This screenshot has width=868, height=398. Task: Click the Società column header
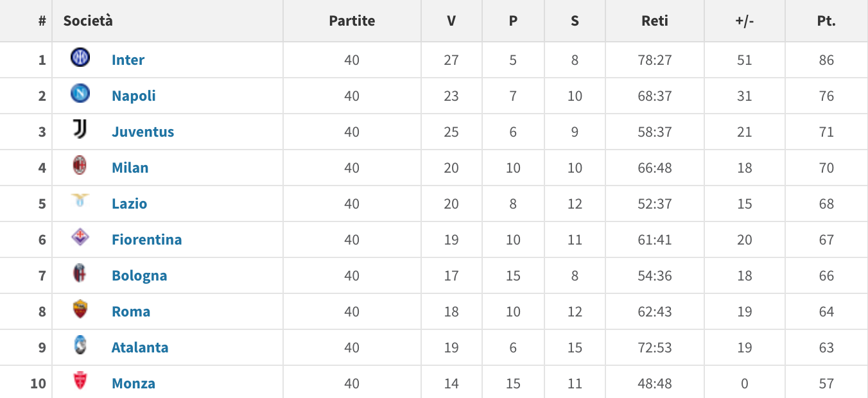click(88, 21)
